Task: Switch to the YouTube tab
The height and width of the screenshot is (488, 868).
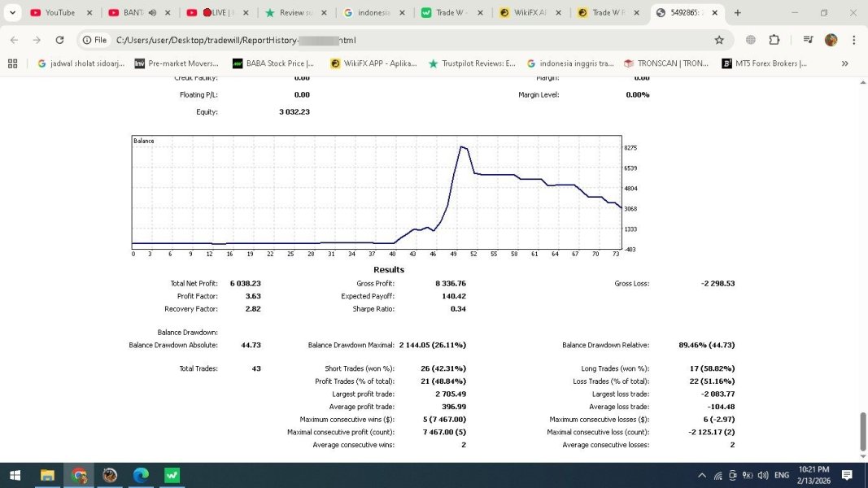Action: 57,13
